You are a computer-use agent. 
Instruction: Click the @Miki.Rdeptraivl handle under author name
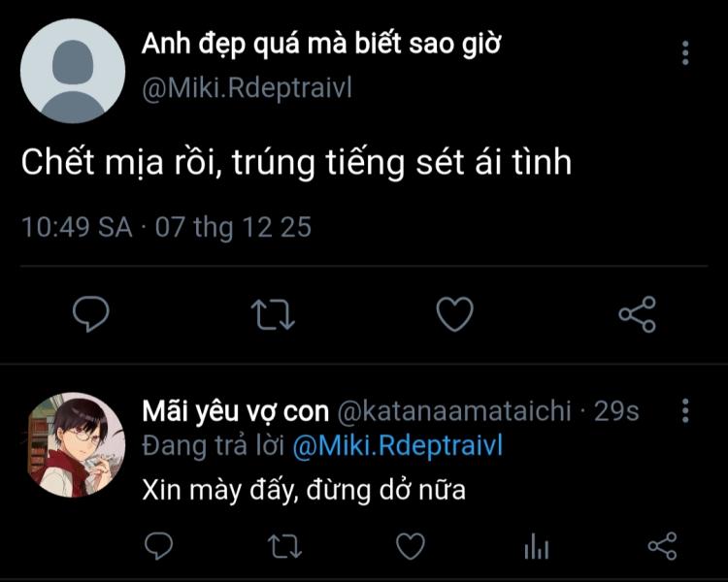(247, 88)
